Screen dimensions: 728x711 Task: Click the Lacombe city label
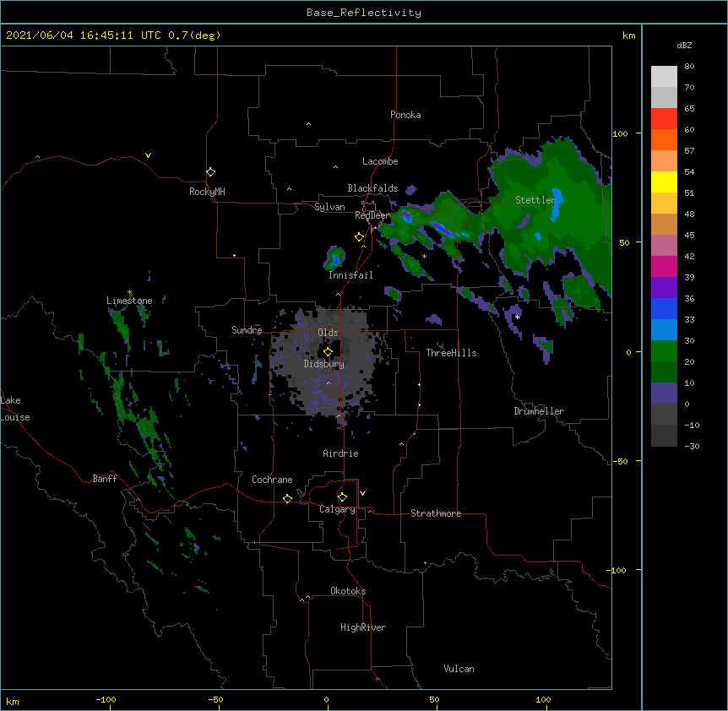pyautogui.click(x=380, y=161)
